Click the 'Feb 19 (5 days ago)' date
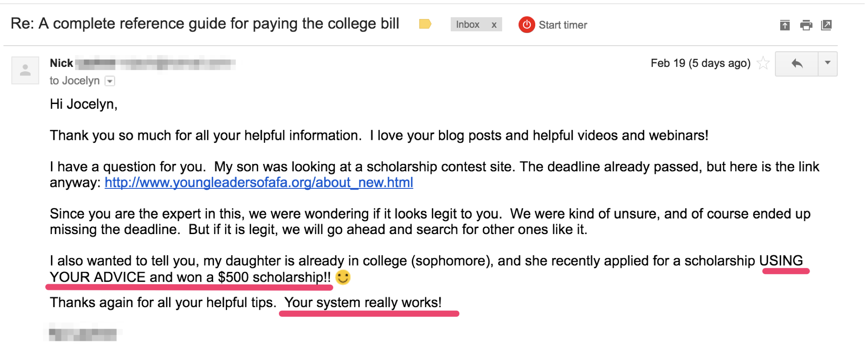 tap(701, 63)
